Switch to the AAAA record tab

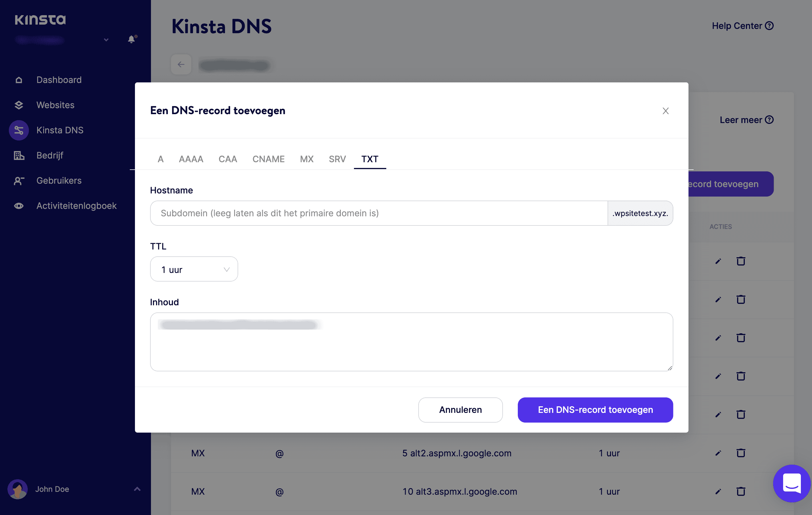191,159
